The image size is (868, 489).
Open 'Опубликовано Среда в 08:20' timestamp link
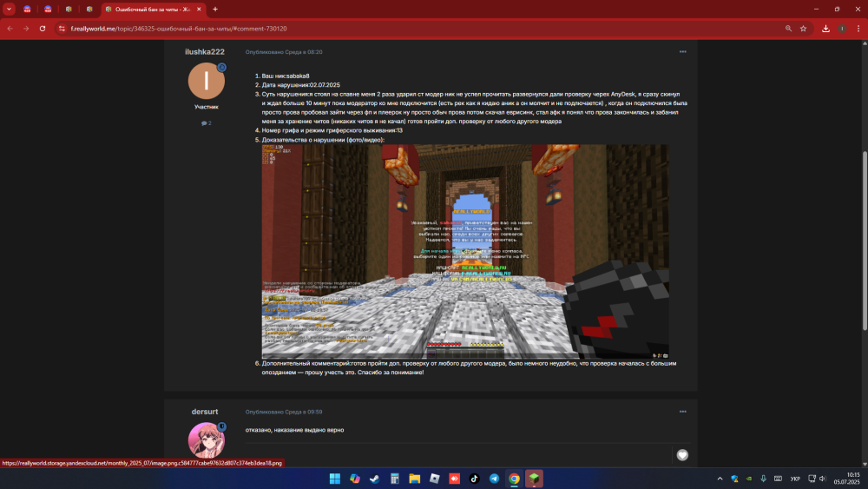pos(284,52)
